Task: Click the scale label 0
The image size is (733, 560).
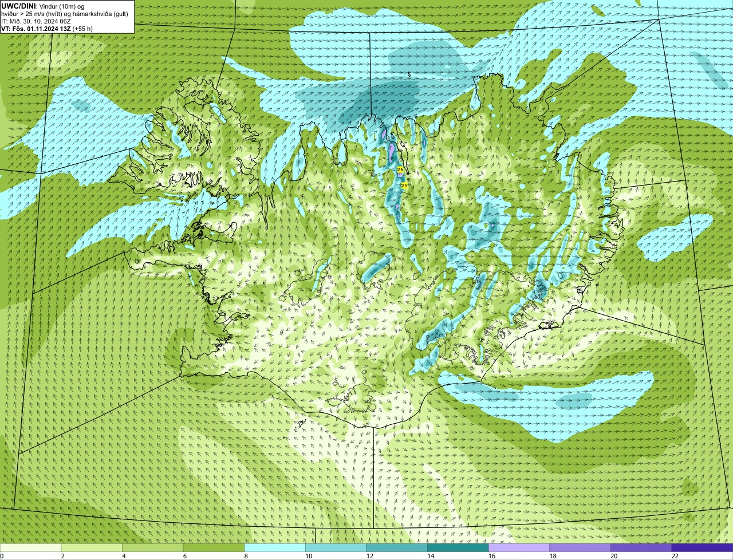Action: tap(2, 556)
